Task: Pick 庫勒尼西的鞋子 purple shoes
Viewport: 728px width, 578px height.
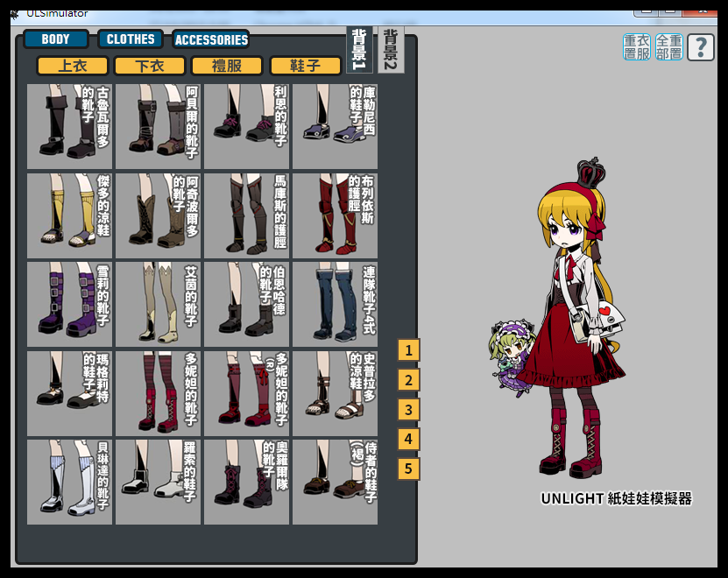Action: point(336,126)
